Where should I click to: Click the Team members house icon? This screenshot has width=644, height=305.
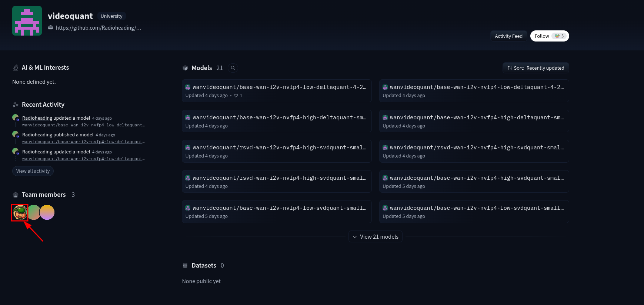coord(16,195)
